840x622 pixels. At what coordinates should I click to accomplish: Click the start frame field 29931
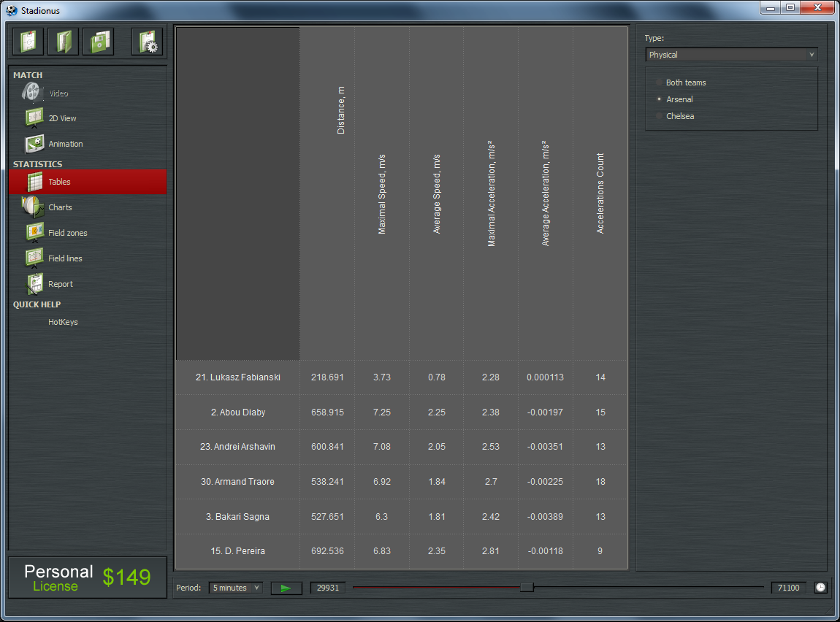point(328,588)
